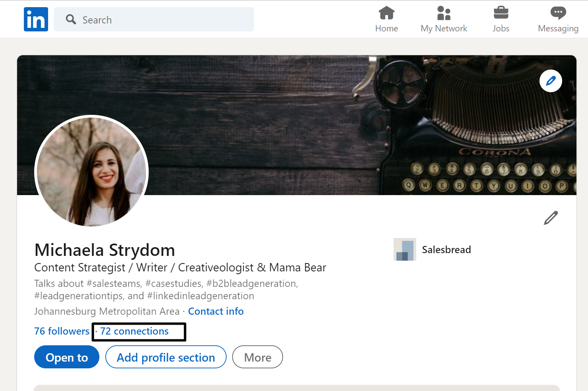Click Add profile section button

[166, 357]
